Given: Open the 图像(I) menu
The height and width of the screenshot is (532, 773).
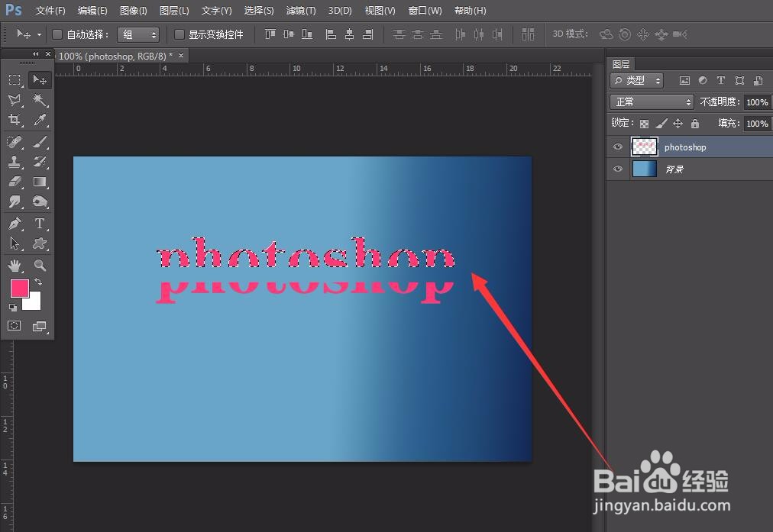Looking at the screenshot, I should click(133, 11).
